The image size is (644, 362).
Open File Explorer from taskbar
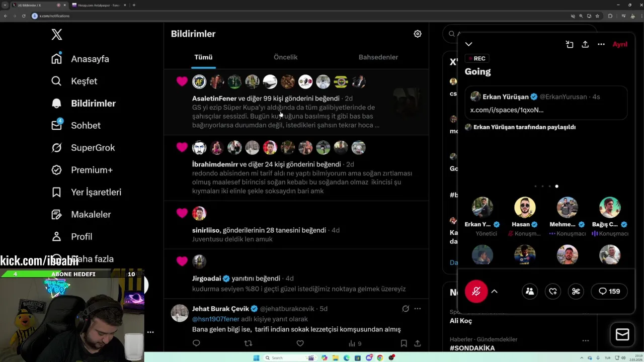[335, 358]
